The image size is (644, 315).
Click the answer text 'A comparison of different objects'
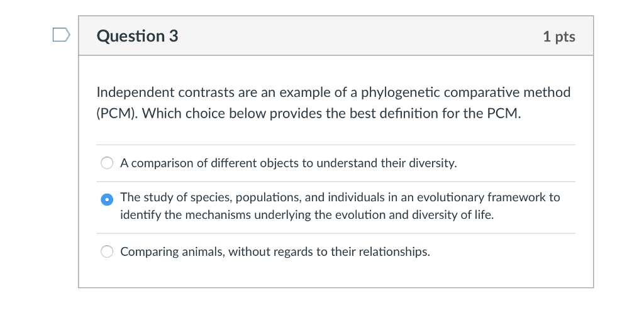pyautogui.click(x=288, y=163)
